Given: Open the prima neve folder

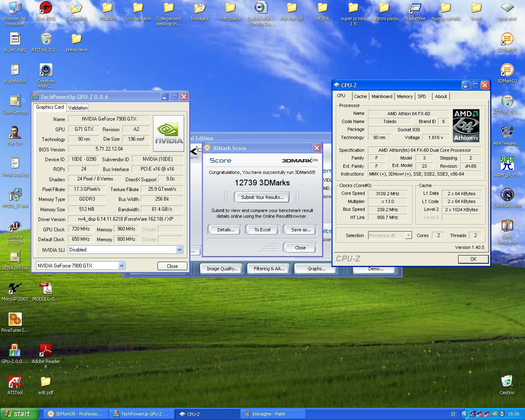Looking at the screenshot, I should coord(76,43).
